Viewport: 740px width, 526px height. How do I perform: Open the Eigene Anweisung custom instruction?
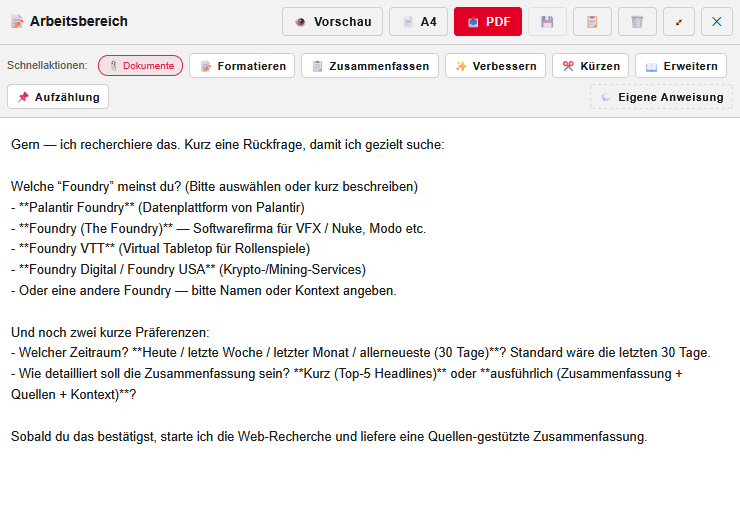coord(661,97)
